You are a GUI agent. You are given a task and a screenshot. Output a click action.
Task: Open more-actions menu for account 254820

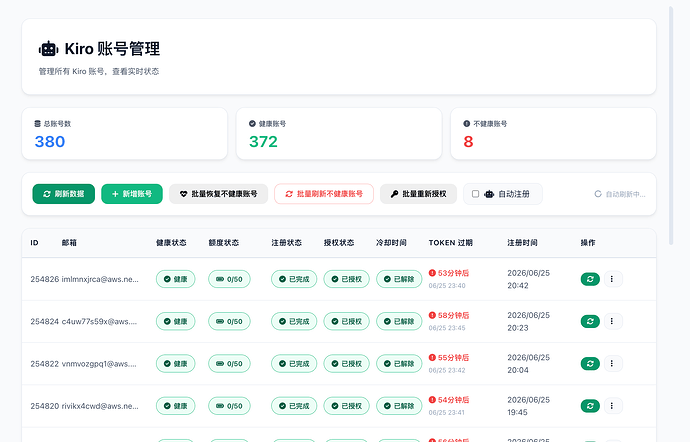pos(612,406)
